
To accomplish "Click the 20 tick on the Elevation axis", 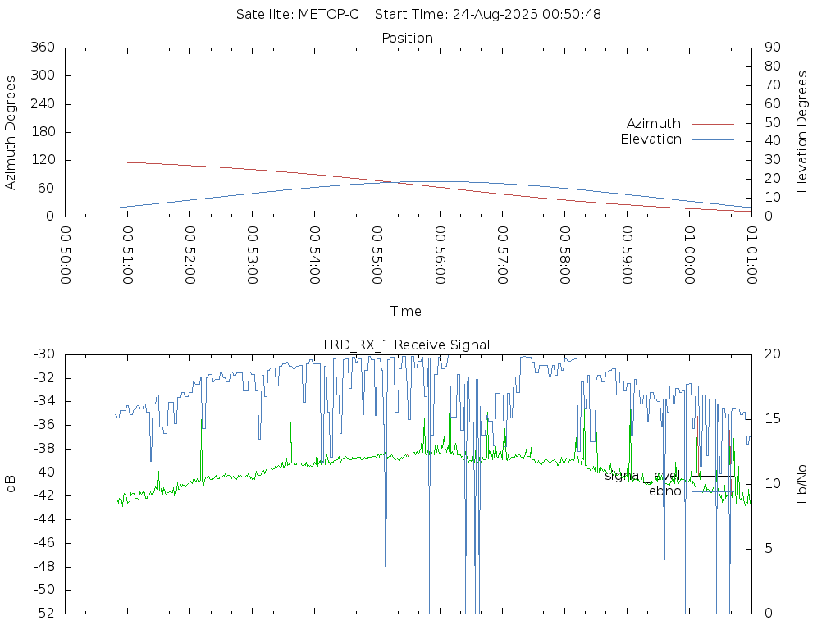I will [773, 179].
